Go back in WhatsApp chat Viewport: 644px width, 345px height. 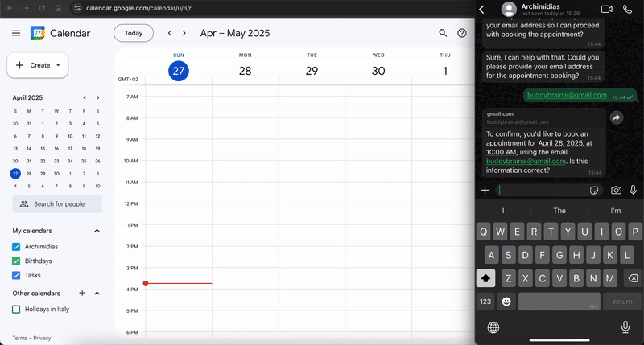482,10
